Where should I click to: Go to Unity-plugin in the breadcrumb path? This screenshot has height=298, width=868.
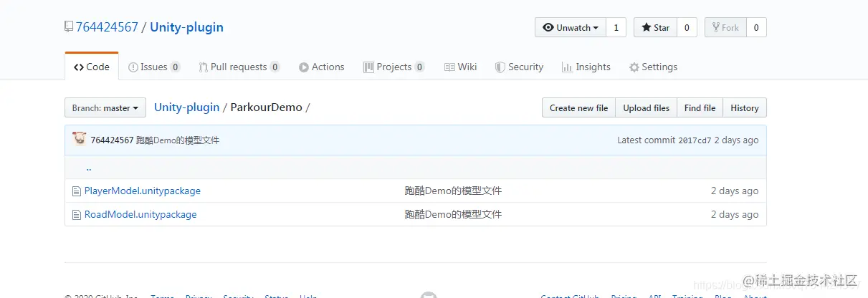click(187, 107)
